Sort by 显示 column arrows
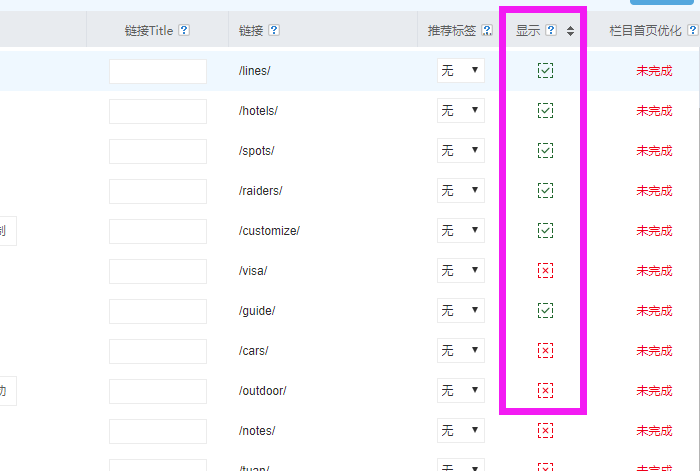700x471 pixels. pos(570,31)
